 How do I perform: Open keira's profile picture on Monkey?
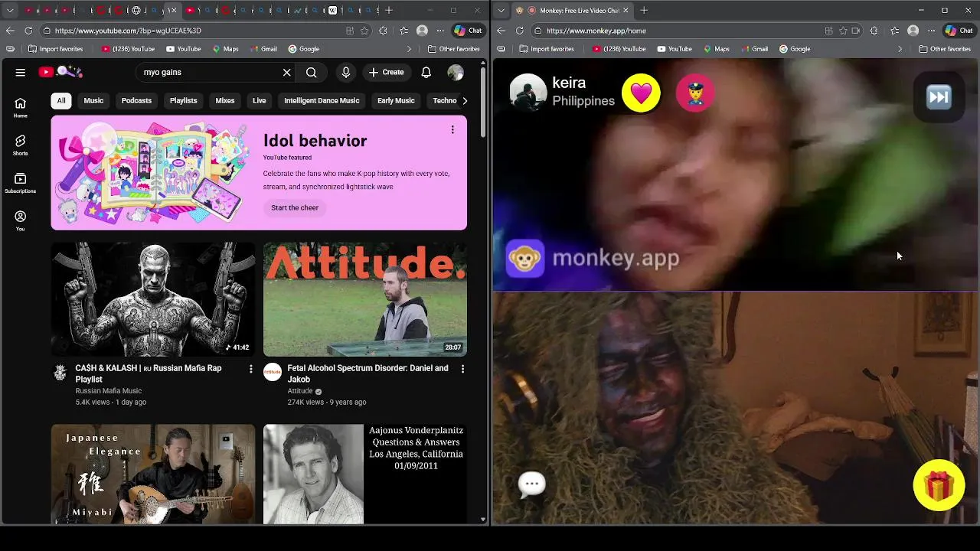528,93
